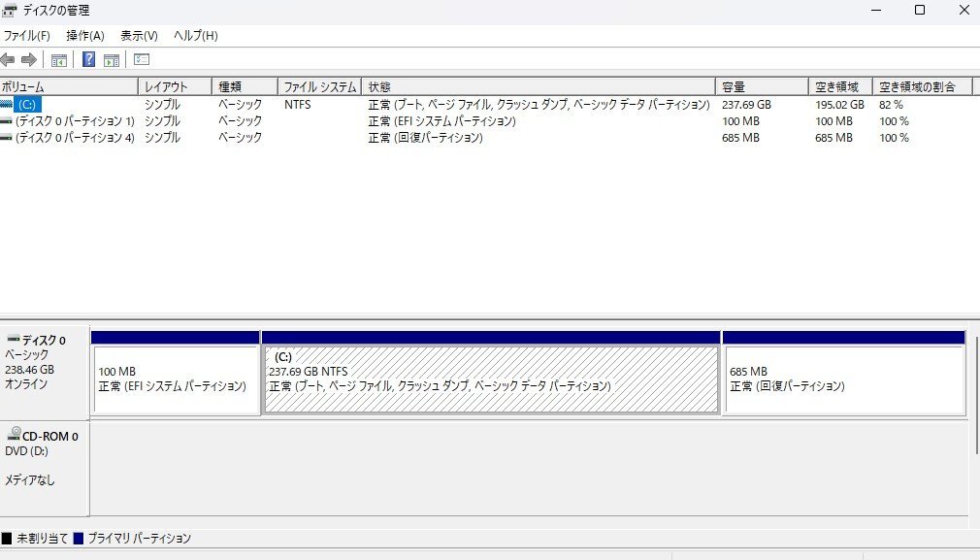980x560 pixels.
Task: Toggle the action pane visibility
Action: [x=111, y=59]
